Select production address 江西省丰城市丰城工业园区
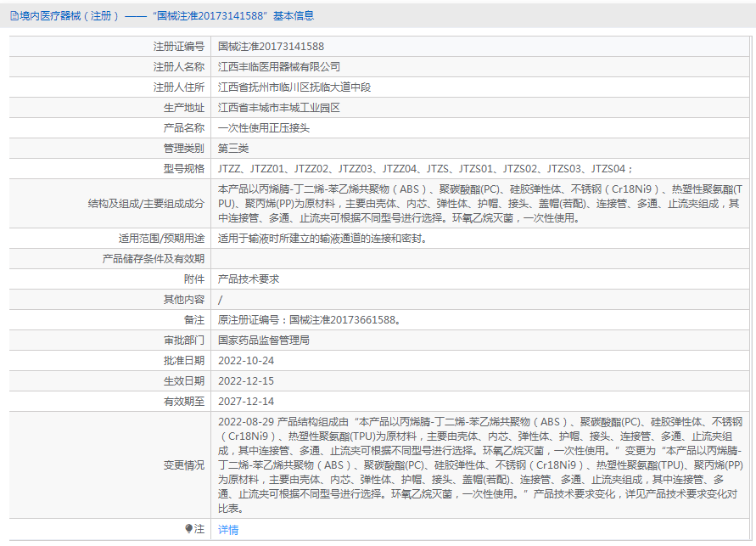756x546 pixels. tap(279, 108)
